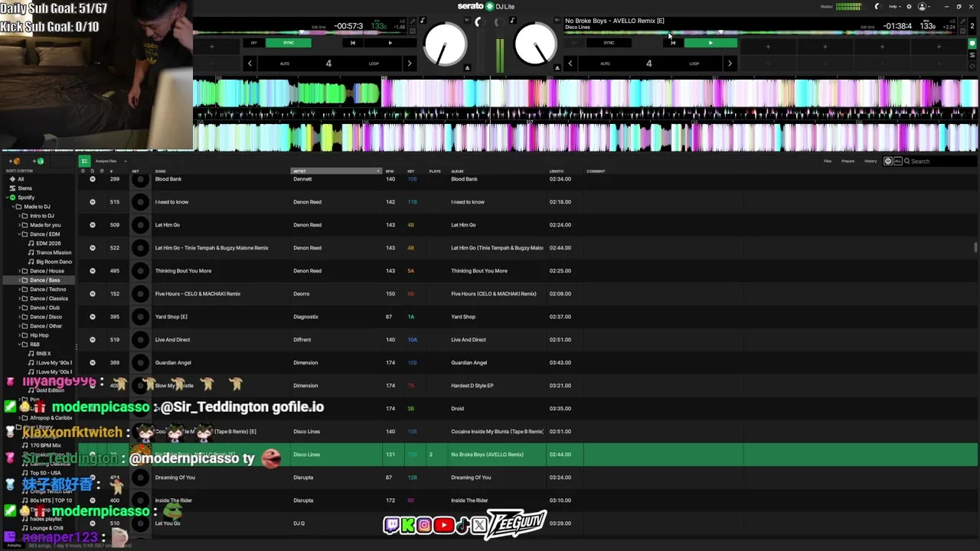Expand the Dance / Techno folder
Image resolution: width=980 pixels, height=551 pixels.
[x=19, y=289]
